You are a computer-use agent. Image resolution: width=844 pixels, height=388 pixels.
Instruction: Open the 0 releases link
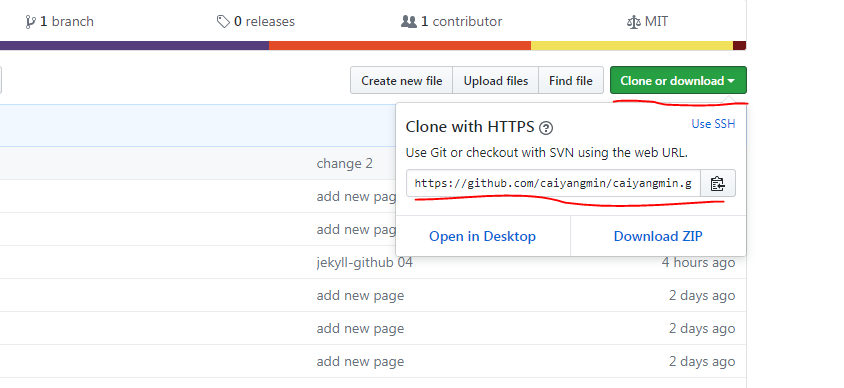click(256, 22)
